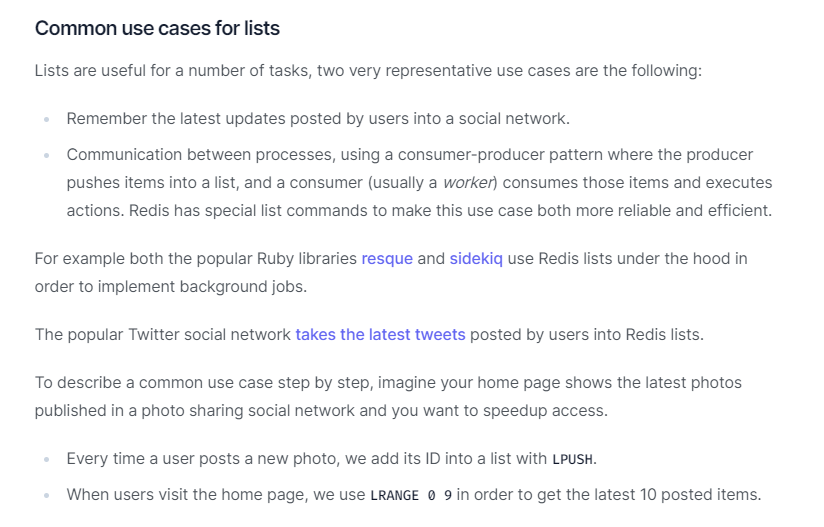Click the bullet dot beside 'Remember the latest updates'

[46, 119]
